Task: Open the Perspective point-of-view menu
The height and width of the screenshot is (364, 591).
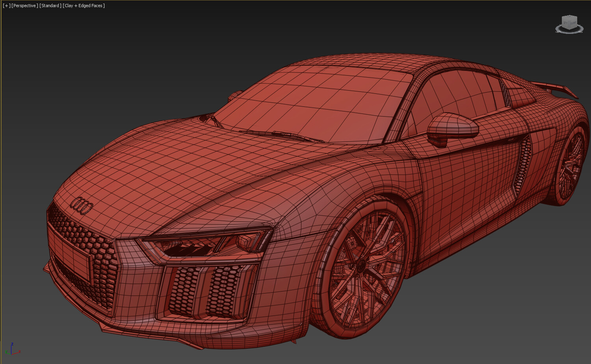Action: [24, 5]
